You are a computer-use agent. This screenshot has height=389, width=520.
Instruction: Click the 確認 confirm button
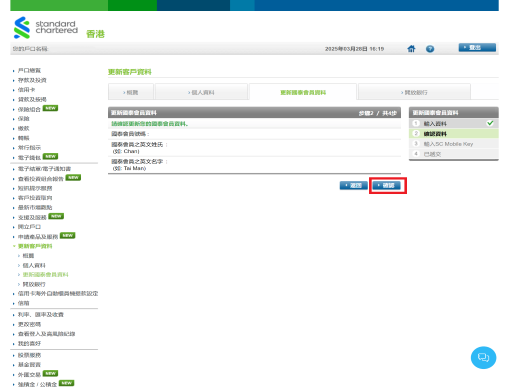point(386,185)
